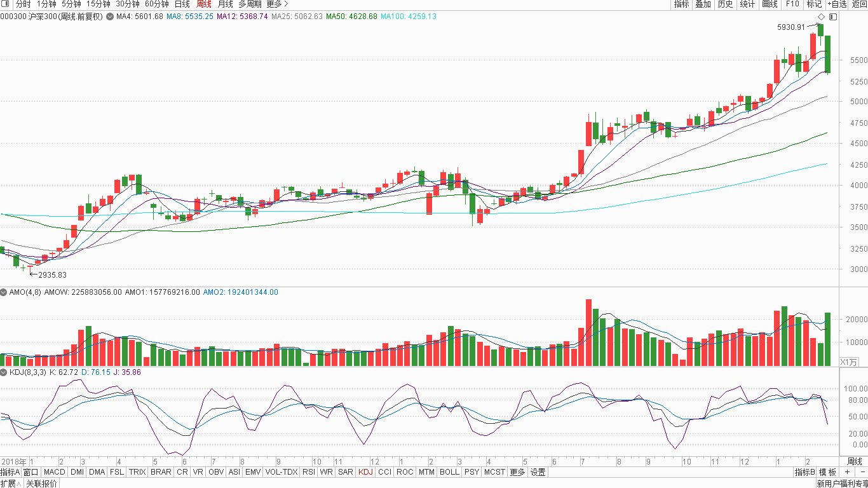Switch indicator to RSI
Image resolution: width=868 pixels, height=488 pixels.
point(309,472)
